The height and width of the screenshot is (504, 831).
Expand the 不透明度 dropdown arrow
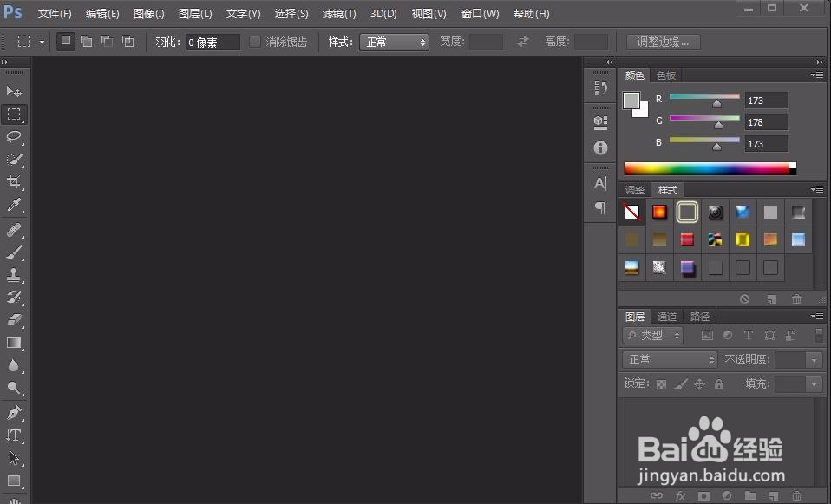click(x=813, y=358)
